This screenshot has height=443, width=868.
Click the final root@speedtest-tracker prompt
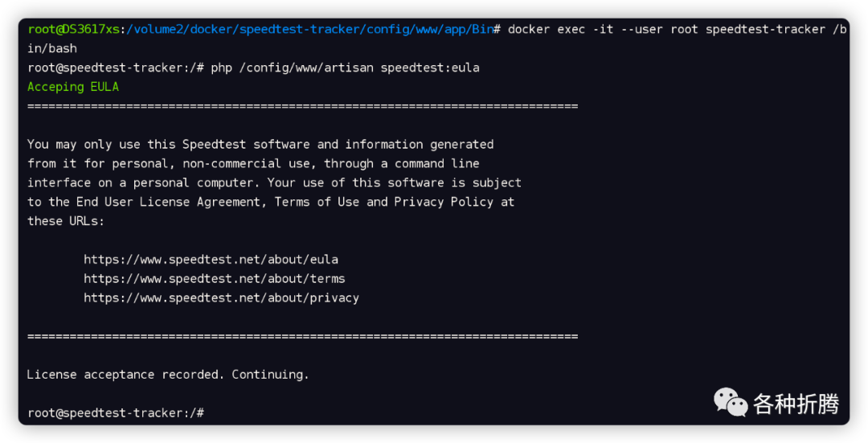(116, 412)
